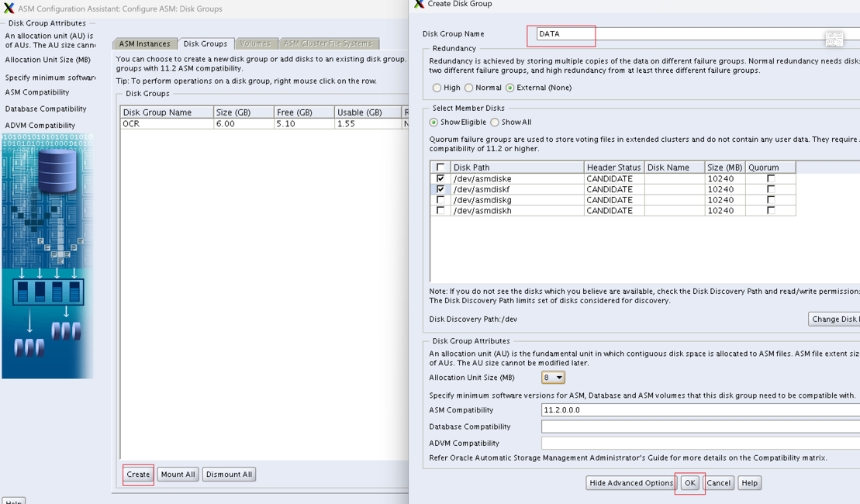Choose Show Eligible disks option
Image resolution: width=860 pixels, height=504 pixels.
[433, 123]
